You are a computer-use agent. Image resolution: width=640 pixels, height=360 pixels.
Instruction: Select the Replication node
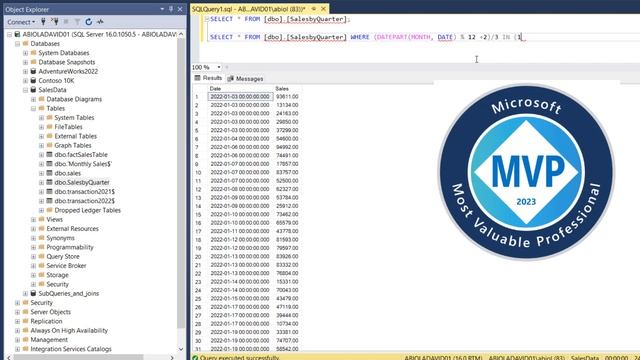[46, 321]
